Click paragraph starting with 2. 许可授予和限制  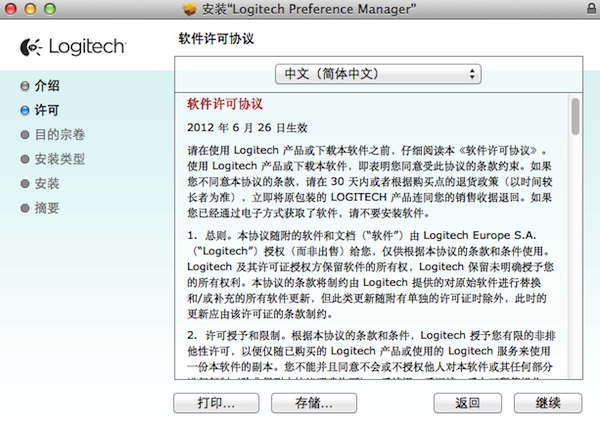pyautogui.click(x=371, y=354)
